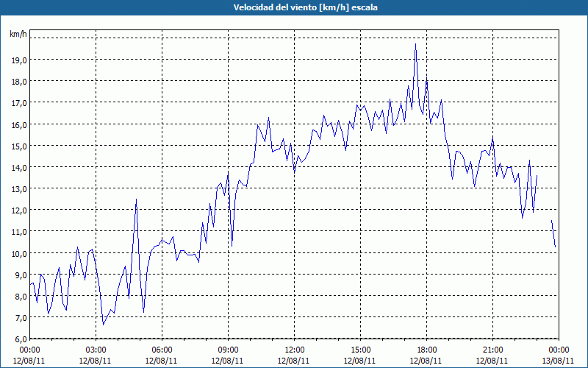588x368 pixels.
Task: Click the 21:00 time label
Action: 492,350
